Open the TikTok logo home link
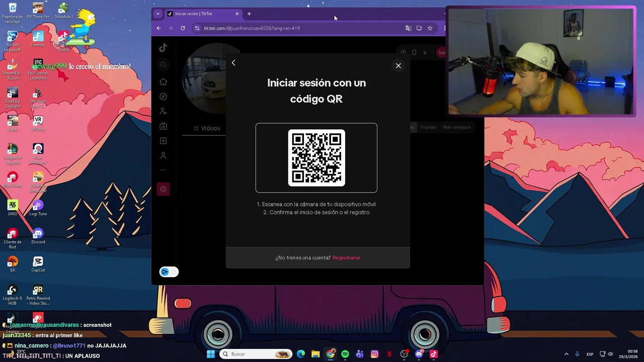 click(x=163, y=48)
